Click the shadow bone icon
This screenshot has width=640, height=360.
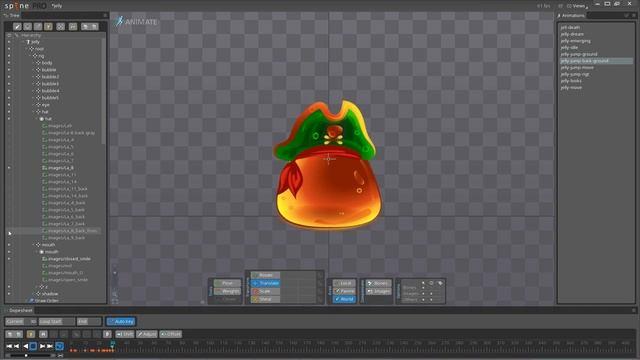(38, 293)
